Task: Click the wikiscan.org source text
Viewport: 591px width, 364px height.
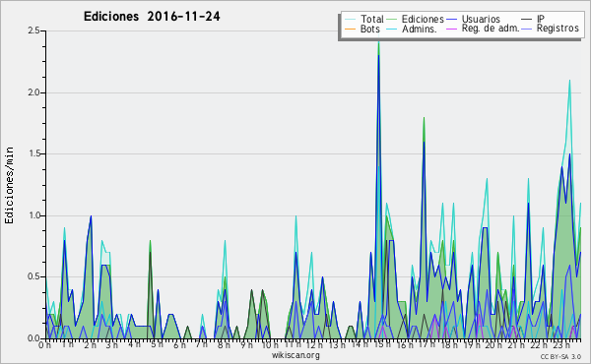Action: pos(295,355)
